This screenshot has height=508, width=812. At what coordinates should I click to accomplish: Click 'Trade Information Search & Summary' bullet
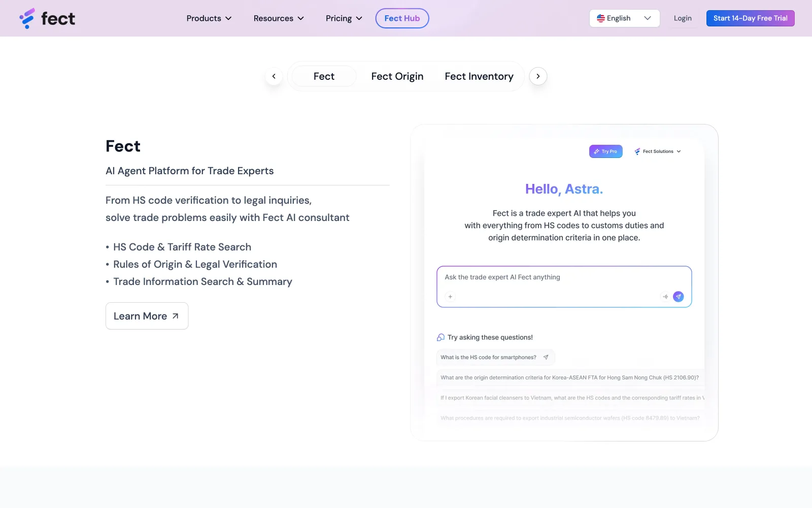pyautogui.click(x=203, y=281)
